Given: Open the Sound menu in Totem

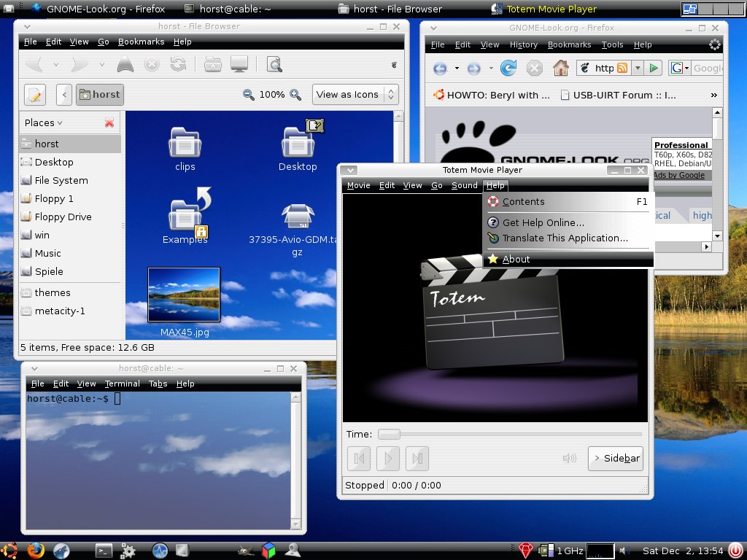Looking at the screenshot, I should [x=465, y=185].
